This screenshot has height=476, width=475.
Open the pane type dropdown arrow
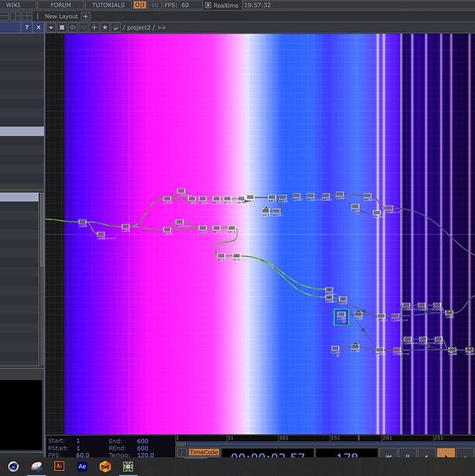pyautogui.click(x=51, y=28)
